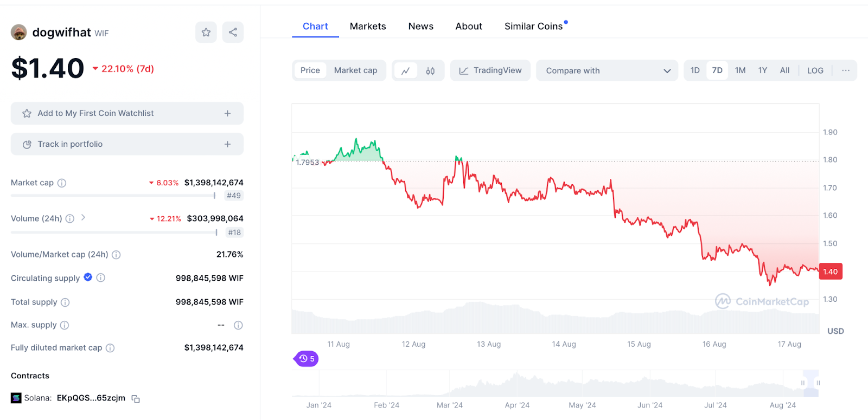This screenshot has width=868, height=420.
Task: Click the volume rank progress bar
Action: 114,232
